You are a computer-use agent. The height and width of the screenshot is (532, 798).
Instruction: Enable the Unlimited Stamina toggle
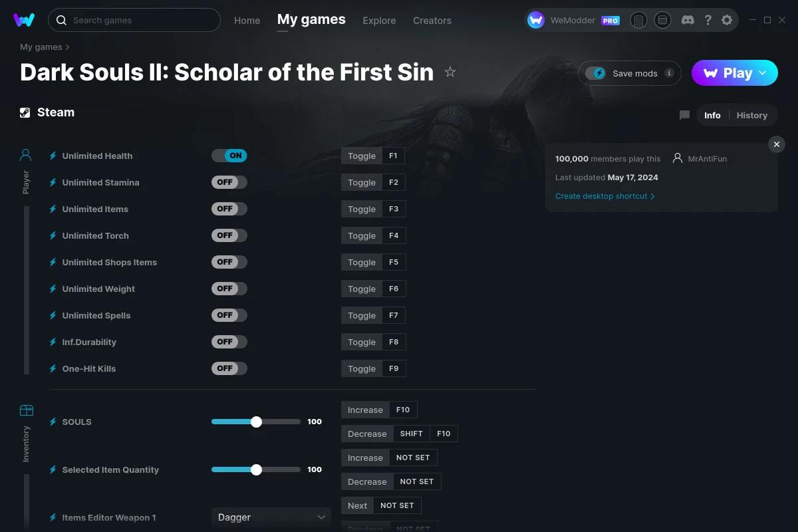point(229,182)
